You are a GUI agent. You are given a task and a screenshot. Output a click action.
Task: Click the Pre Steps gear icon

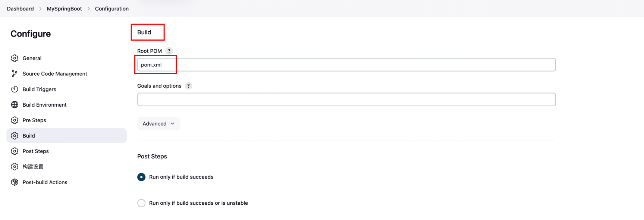tap(15, 120)
